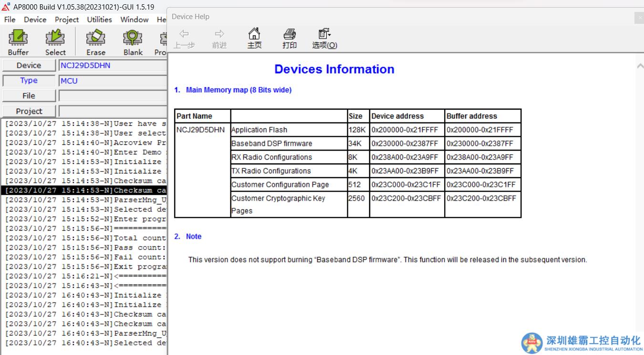Click the NCJ29D5DHN device name field
Screen dimensions: 644x355
coord(112,65)
